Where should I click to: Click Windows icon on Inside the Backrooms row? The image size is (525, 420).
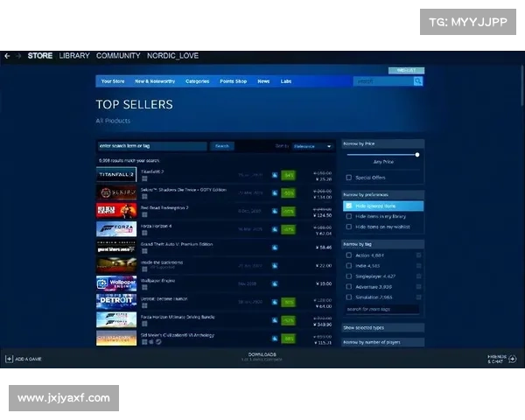pos(144,269)
